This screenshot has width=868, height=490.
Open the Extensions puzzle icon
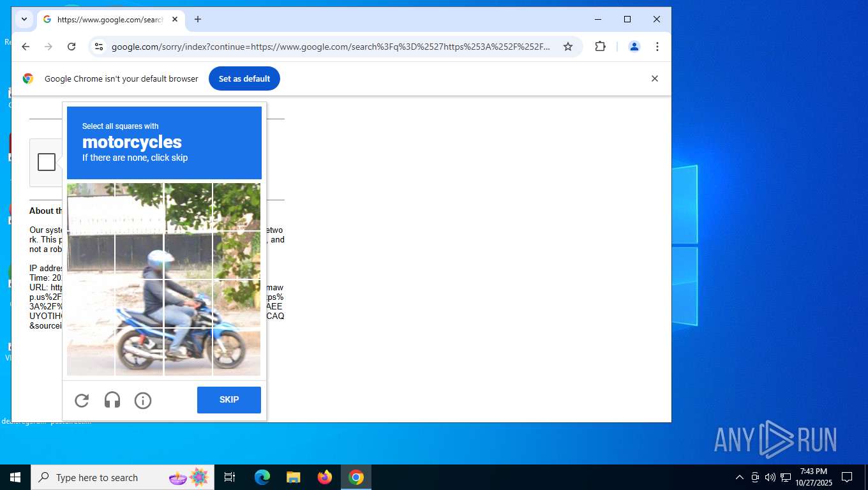tap(600, 47)
